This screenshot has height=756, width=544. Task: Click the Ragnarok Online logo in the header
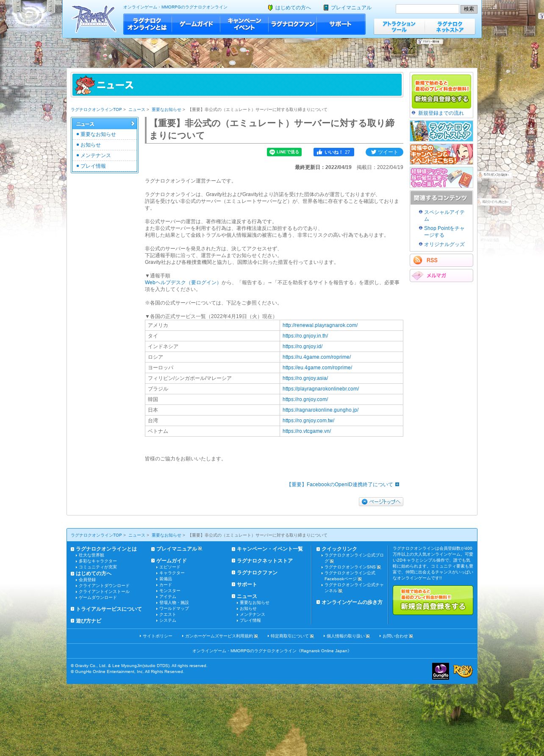[x=93, y=19]
